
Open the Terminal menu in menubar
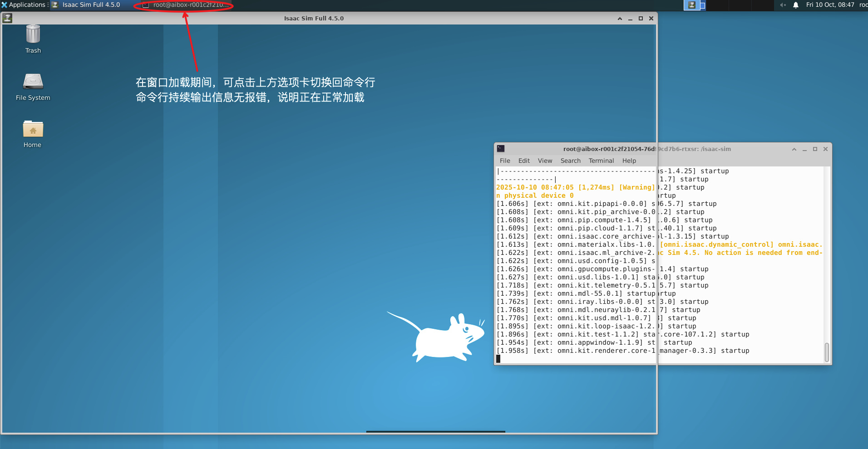601,161
